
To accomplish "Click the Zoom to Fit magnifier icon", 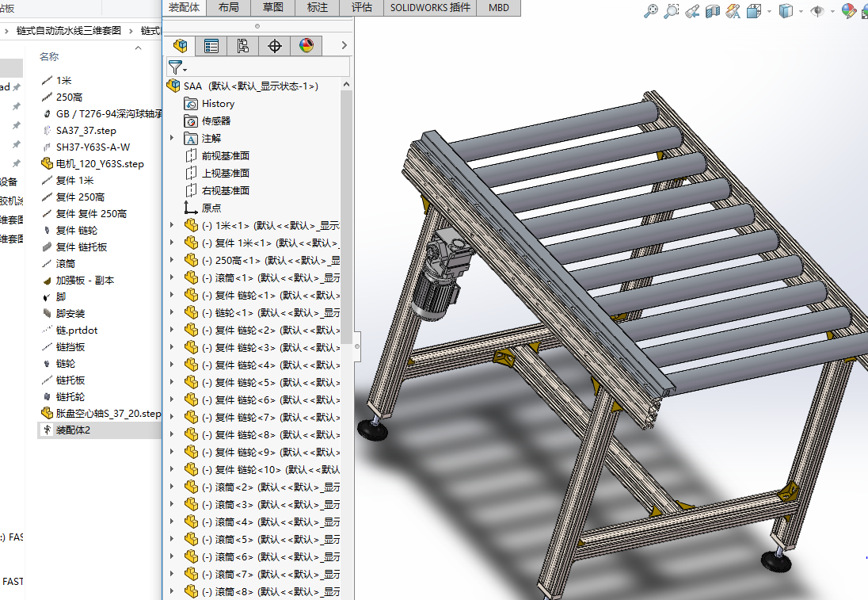I will pos(651,10).
